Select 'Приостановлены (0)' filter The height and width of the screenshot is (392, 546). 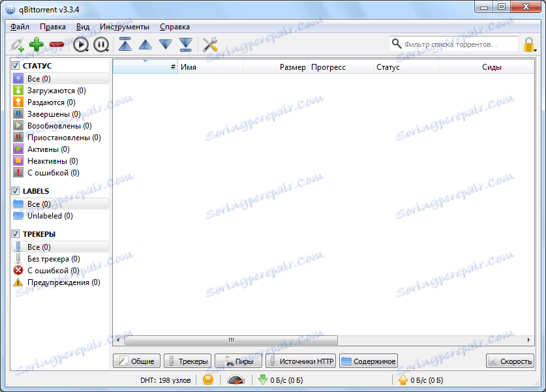click(60, 138)
